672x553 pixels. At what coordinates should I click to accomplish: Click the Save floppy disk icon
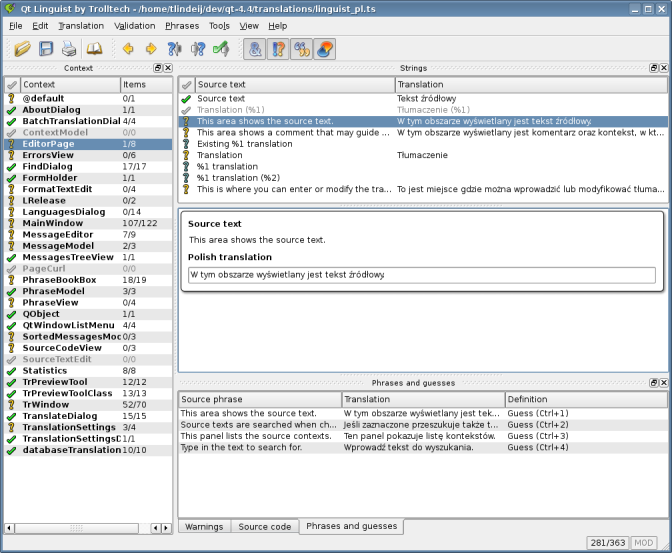click(x=46, y=48)
